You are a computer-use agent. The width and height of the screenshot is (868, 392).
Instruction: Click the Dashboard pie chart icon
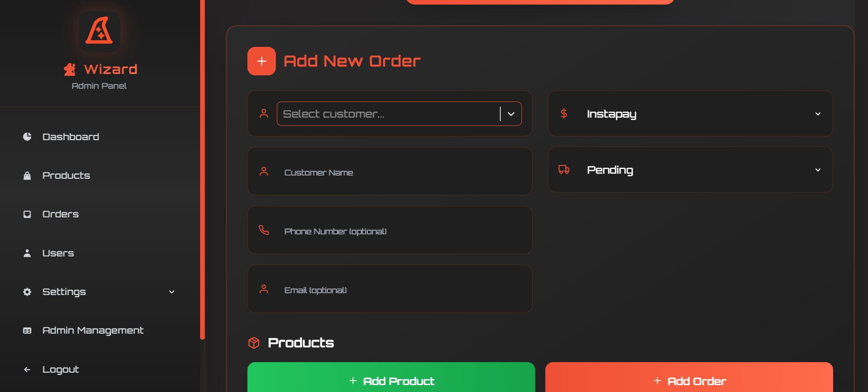pyautogui.click(x=27, y=136)
